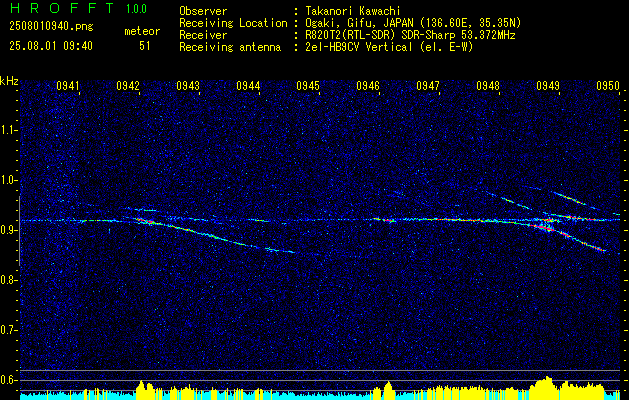Click the 0.6 kHz axis label
This screenshot has width=629, height=400.
(x=8, y=380)
